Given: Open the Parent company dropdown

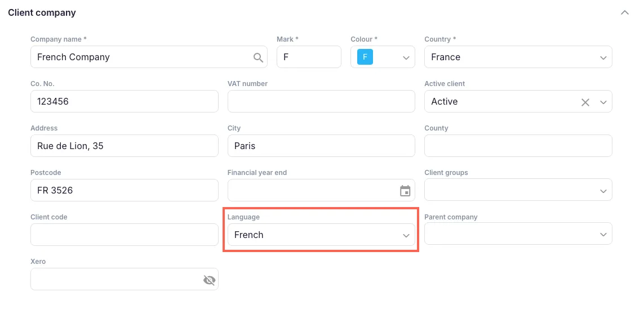Looking at the screenshot, I should tap(603, 235).
